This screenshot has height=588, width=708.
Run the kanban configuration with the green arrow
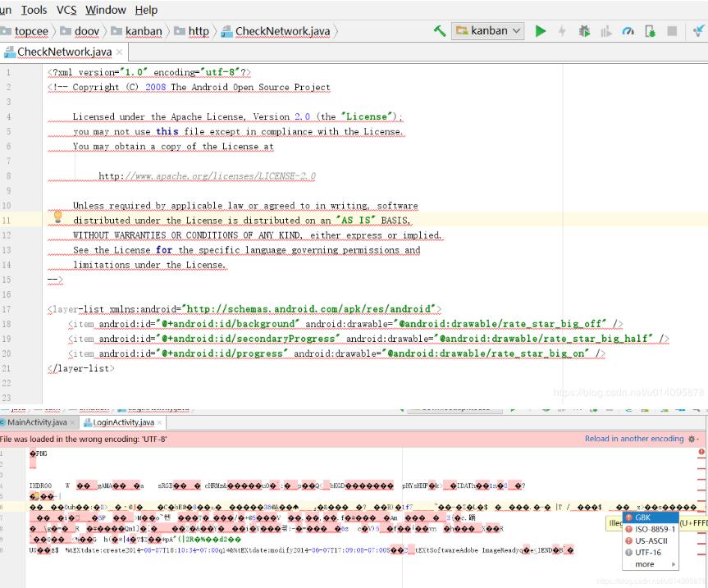(541, 29)
